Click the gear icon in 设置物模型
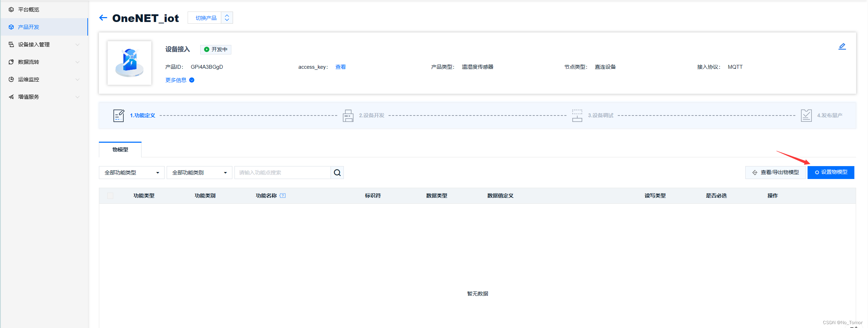868x328 pixels. [817, 172]
